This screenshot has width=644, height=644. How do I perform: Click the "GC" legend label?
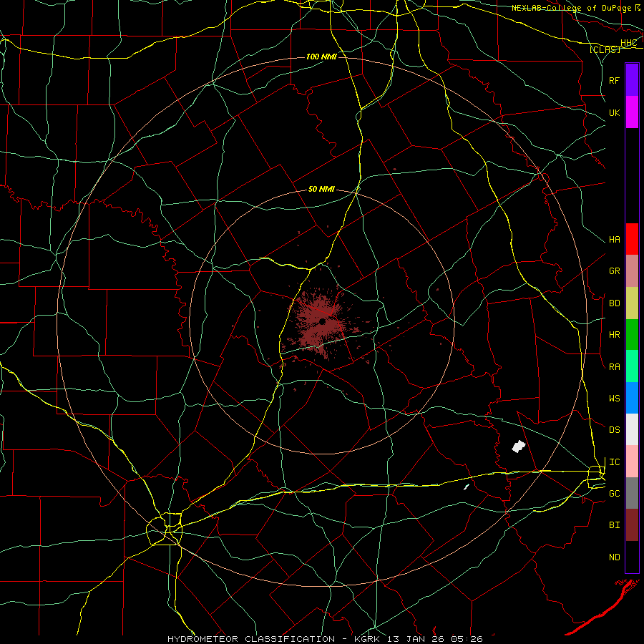tap(614, 494)
